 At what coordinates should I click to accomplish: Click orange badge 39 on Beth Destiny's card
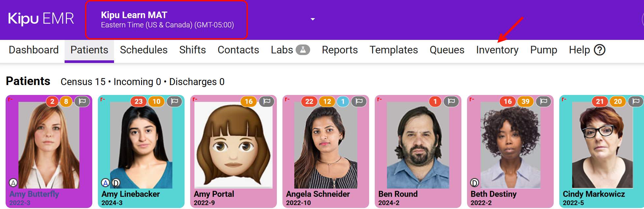click(525, 101)
